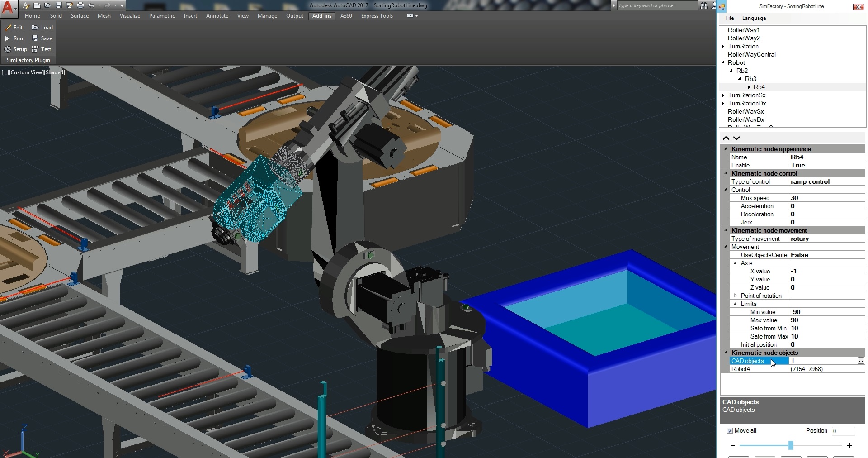Screen dimensions: 868x458
Task: Click the plus button beside position slider
Action: tap(849, 445)
